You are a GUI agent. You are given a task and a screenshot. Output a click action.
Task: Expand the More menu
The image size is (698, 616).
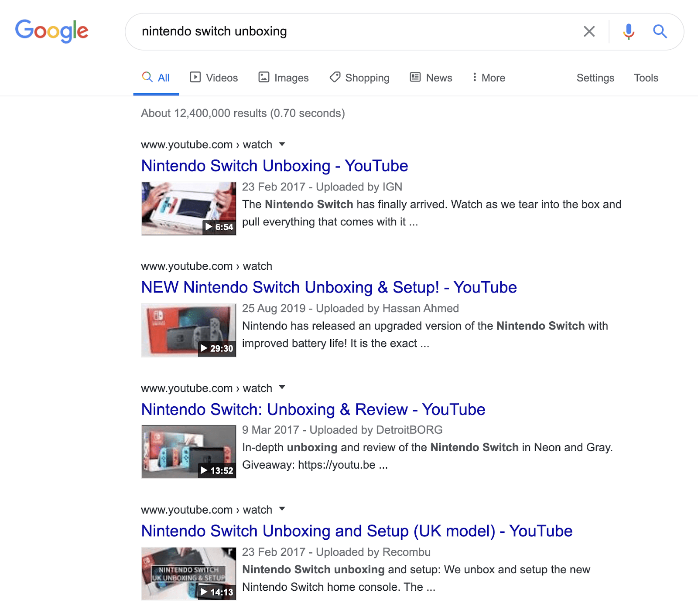[x=489, y=78]
